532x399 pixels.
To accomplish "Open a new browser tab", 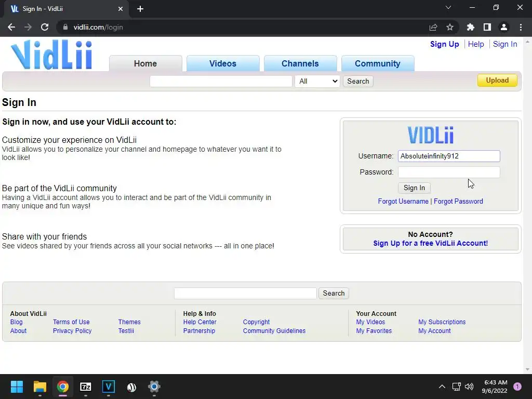I will tap(140, 9).
